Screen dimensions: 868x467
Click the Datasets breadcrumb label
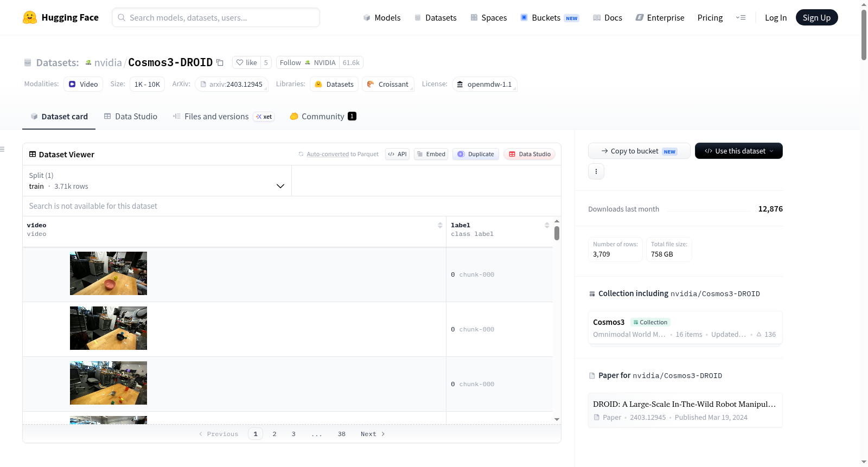[x=58, y=62]
